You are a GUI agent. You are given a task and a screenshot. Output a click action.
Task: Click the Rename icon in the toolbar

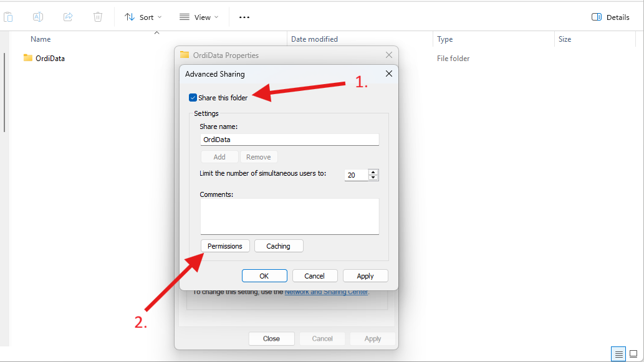(x=38, y=17)
